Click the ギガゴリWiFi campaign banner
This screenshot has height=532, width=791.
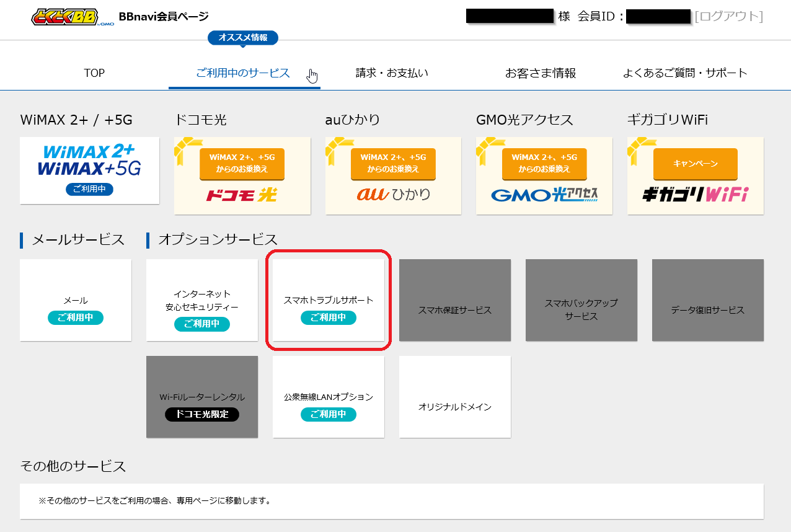(695, 176)
